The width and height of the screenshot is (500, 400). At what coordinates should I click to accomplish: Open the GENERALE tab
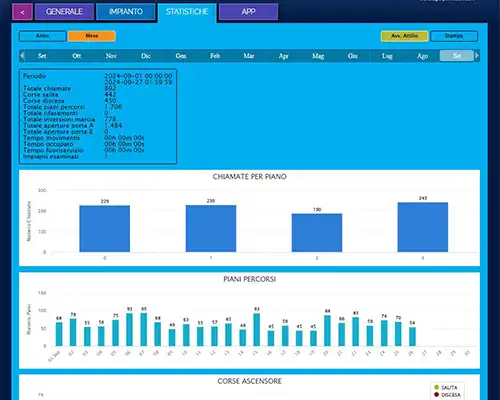click(64, 12)
